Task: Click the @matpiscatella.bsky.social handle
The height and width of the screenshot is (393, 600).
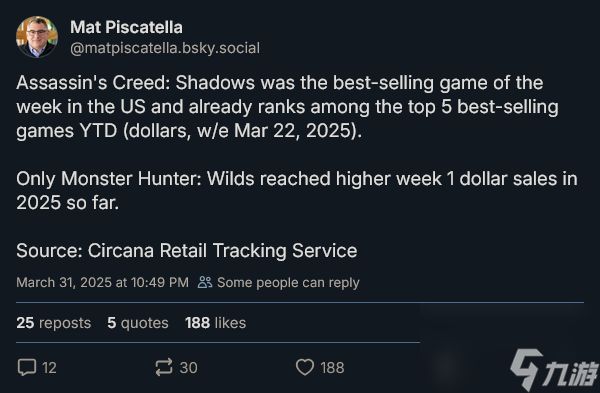Action: [x=165, y=48]
